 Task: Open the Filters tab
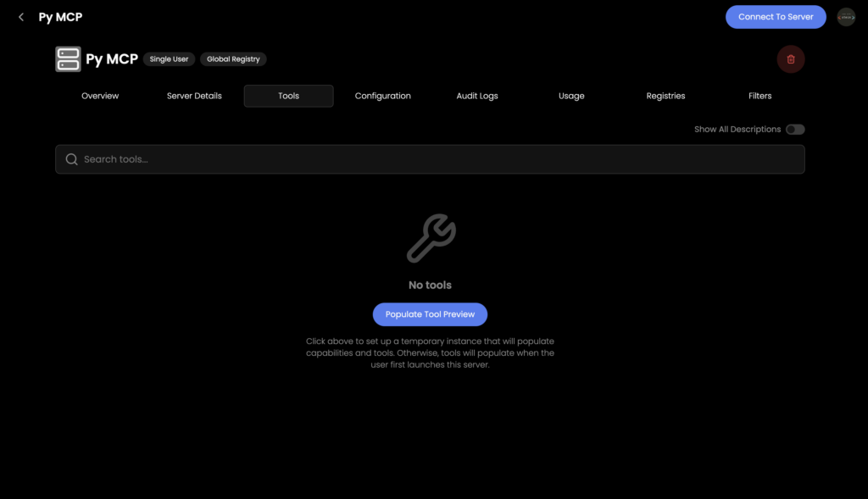[760, 96]
